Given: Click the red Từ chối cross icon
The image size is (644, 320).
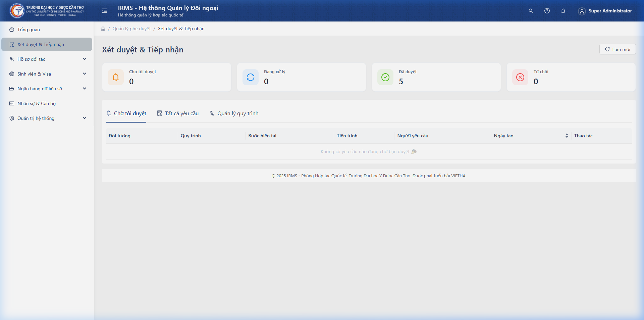Looking at the screenshot, I should click(520, 77).
